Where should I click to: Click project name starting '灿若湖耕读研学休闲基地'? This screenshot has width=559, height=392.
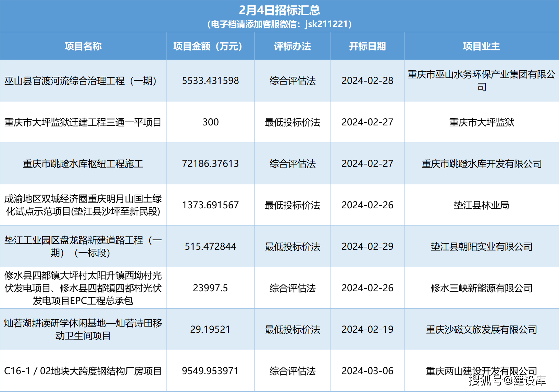[83, 329]
